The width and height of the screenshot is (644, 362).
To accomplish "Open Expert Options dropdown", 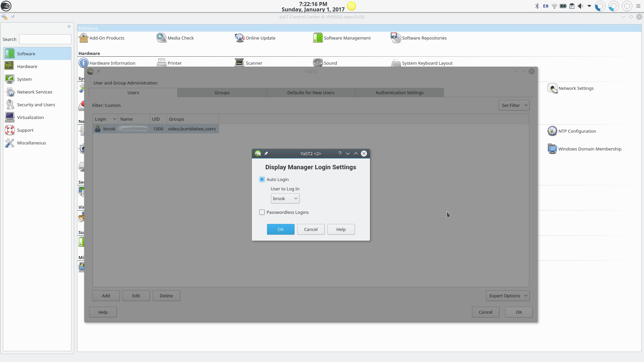I will pos(507,296).
